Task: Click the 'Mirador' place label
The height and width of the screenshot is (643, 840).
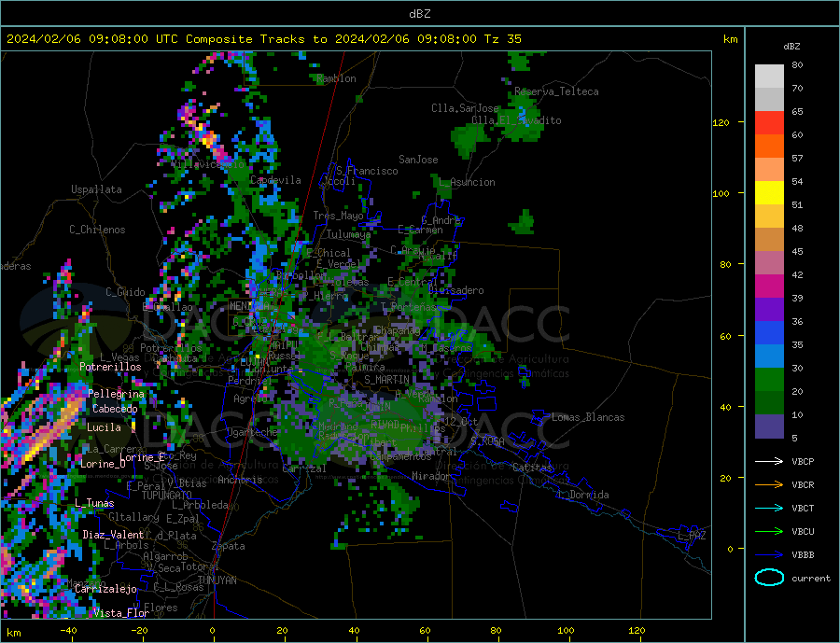Action: (431, 476)
